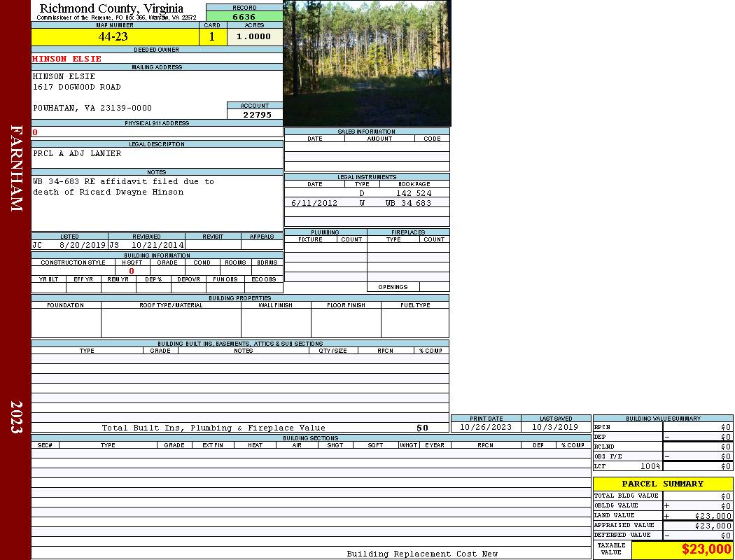
Task: Click the FARNHAM label in the red sidebar
Action: click(17, 168)
